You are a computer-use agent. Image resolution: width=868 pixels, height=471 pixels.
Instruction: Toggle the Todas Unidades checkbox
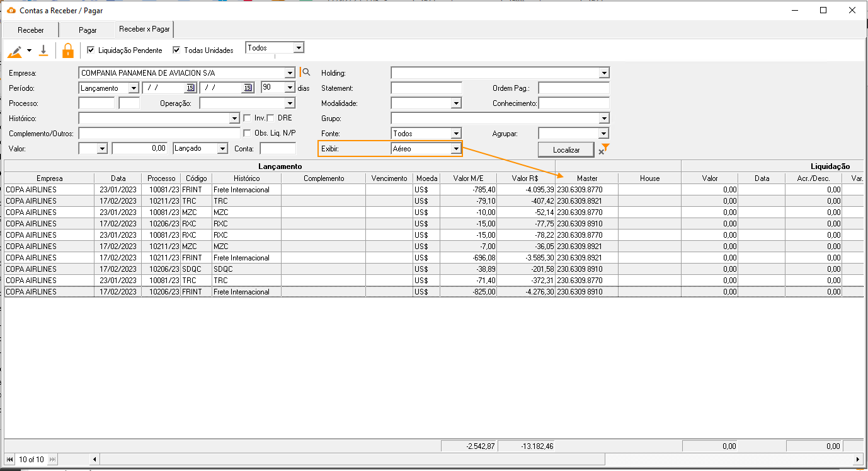[x=177, y=50]
